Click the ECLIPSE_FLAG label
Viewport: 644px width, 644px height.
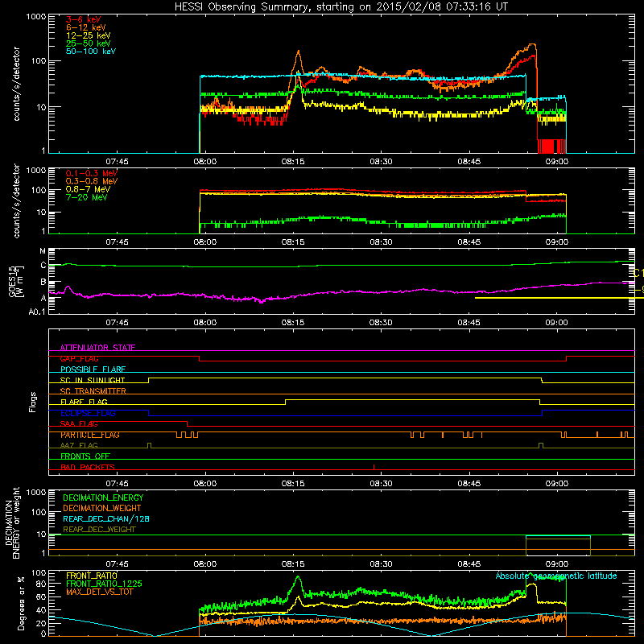(x=88, y=413)
